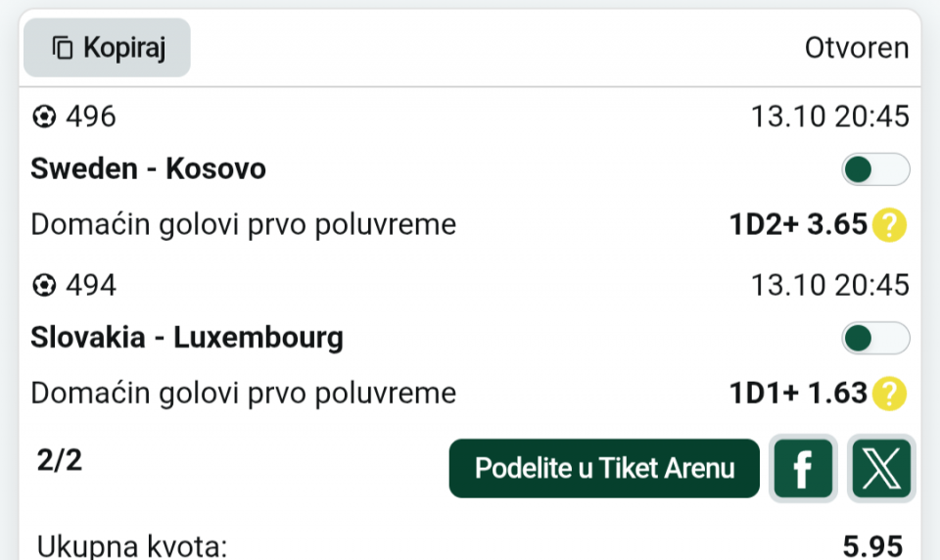Click the Kopiraj copy button
The height and width of the screenshot is (560, 940).
click(x=107, y=47)
